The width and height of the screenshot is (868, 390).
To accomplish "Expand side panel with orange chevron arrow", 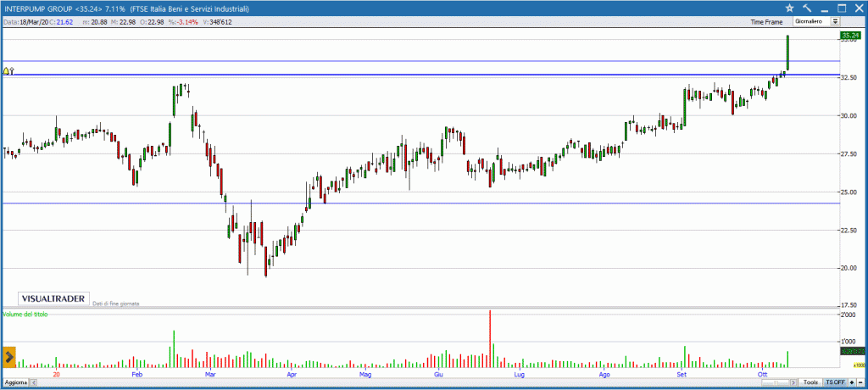I will click(8, 358).
